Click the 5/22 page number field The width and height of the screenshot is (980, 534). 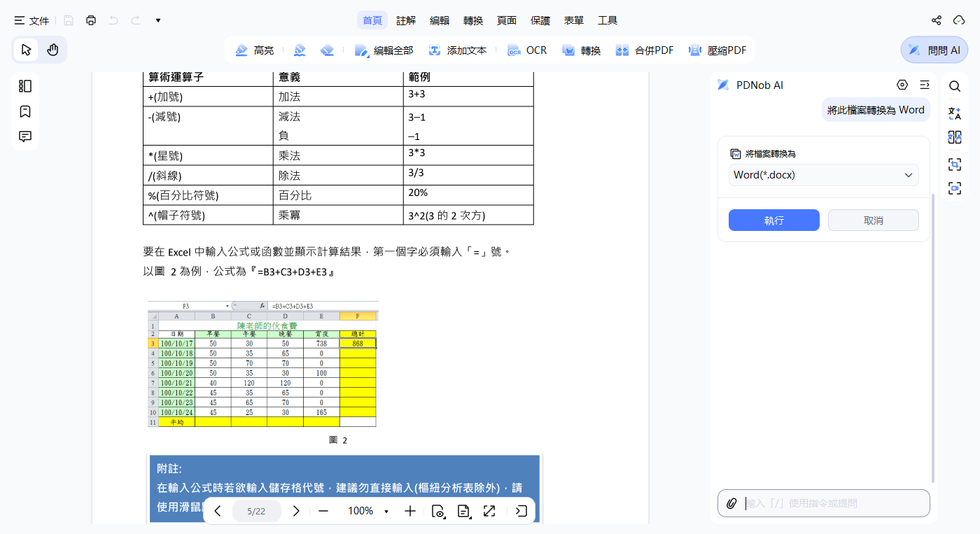[256, 511]
